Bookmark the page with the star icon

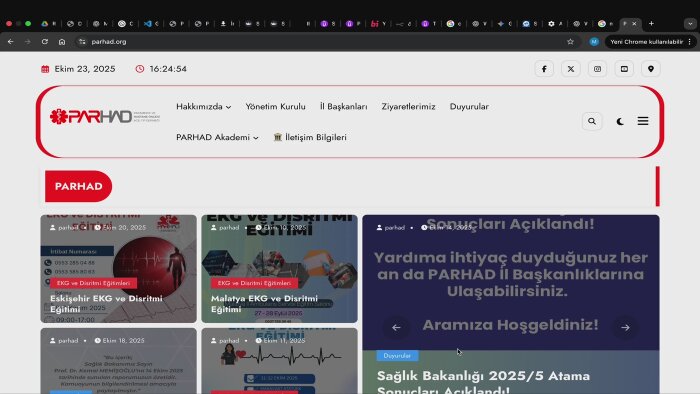[x=570, y=41]
